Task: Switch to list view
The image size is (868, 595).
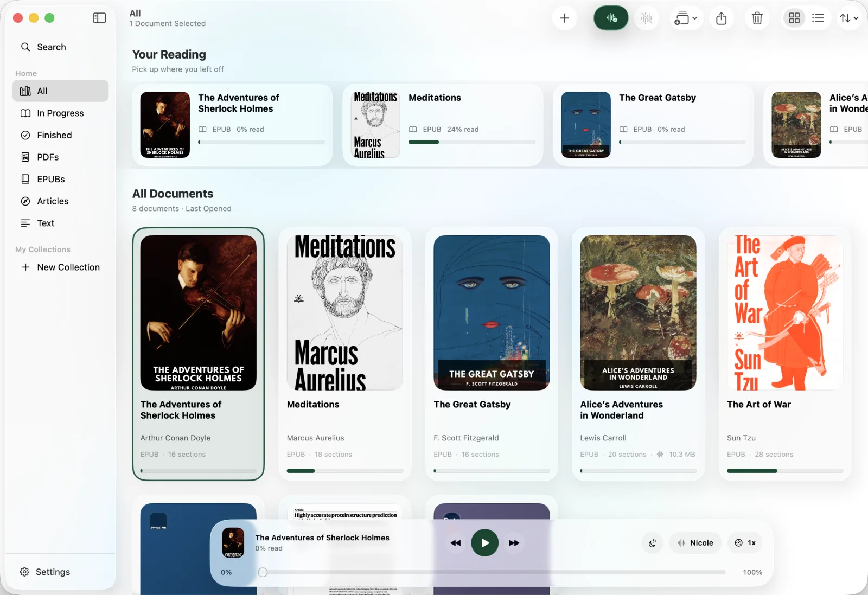Action: tap(818, 18)
